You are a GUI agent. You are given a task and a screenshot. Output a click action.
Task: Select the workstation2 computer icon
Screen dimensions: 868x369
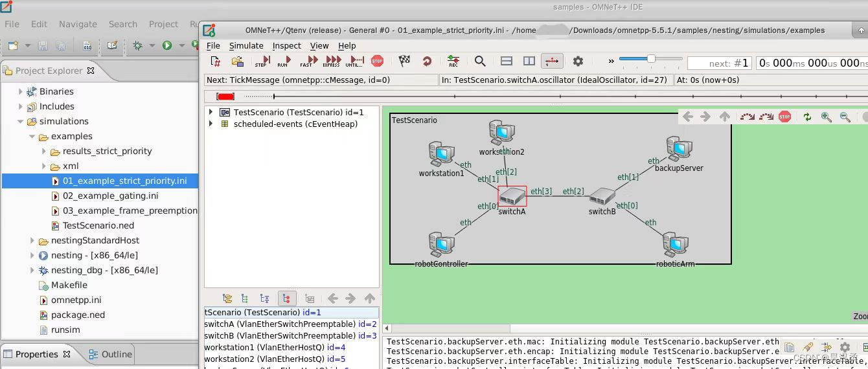pos(501,133)
